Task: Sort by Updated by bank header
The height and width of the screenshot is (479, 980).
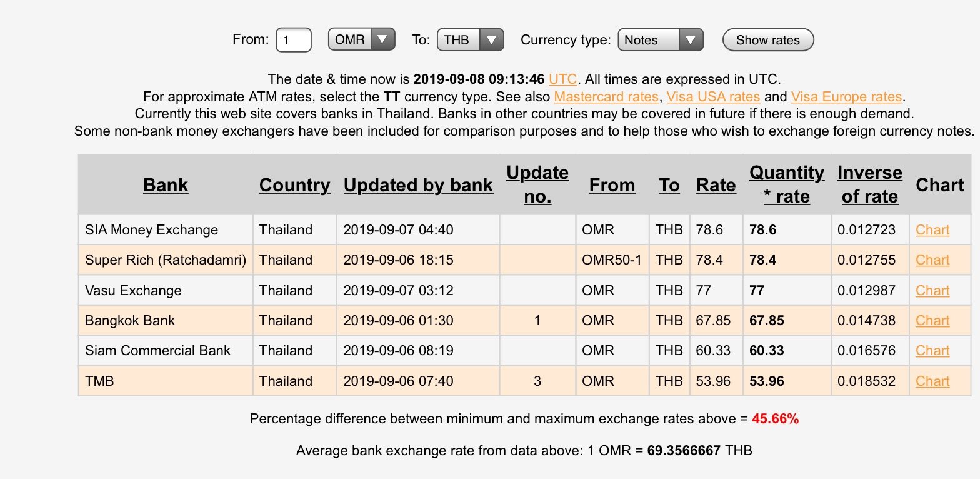Action: (418, 185)
